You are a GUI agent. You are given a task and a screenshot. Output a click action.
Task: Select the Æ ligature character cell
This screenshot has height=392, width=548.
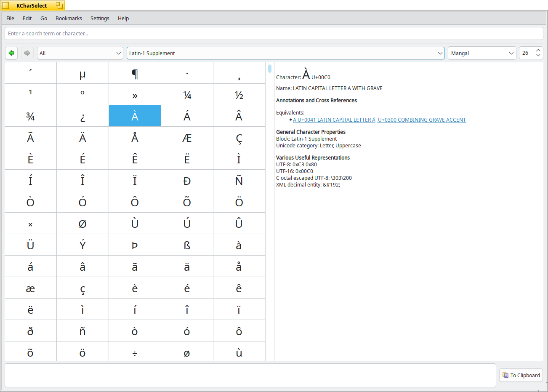point(187,138)
